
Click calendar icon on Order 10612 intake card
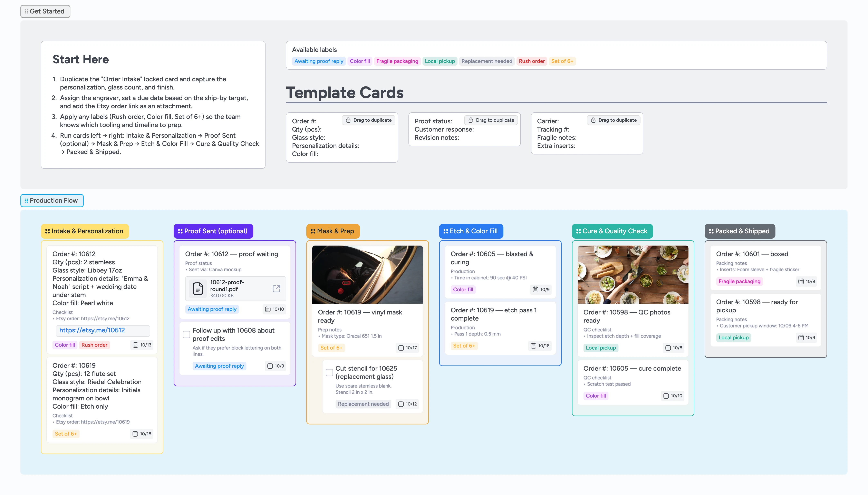coord(135,345)
